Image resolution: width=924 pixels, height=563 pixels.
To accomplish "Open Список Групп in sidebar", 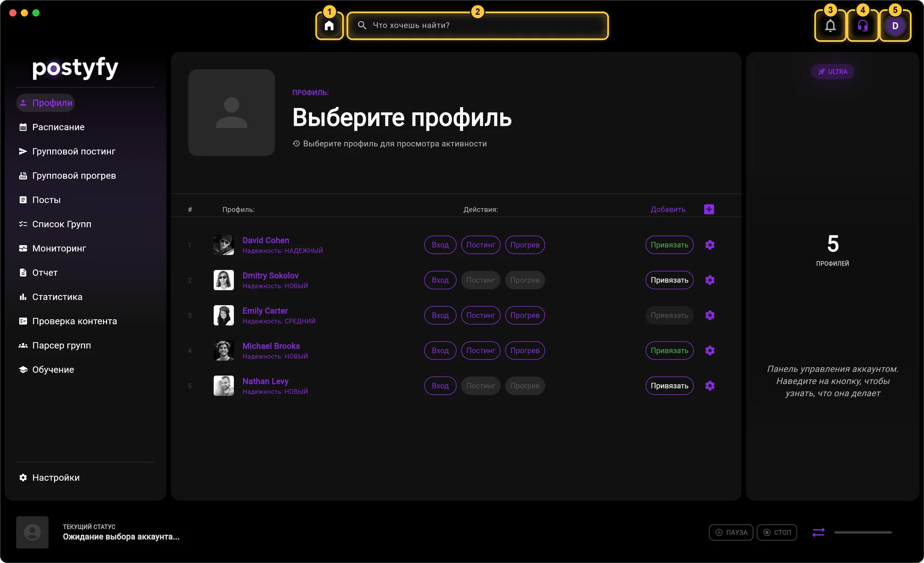I will pos(55,224).
